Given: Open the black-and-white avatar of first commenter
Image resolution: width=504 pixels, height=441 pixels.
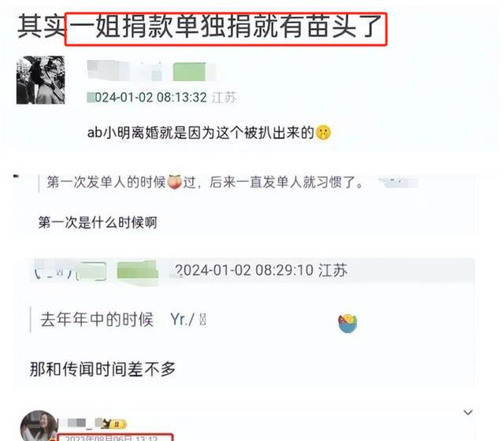Looking at the screenshot, I should [40, 80].
